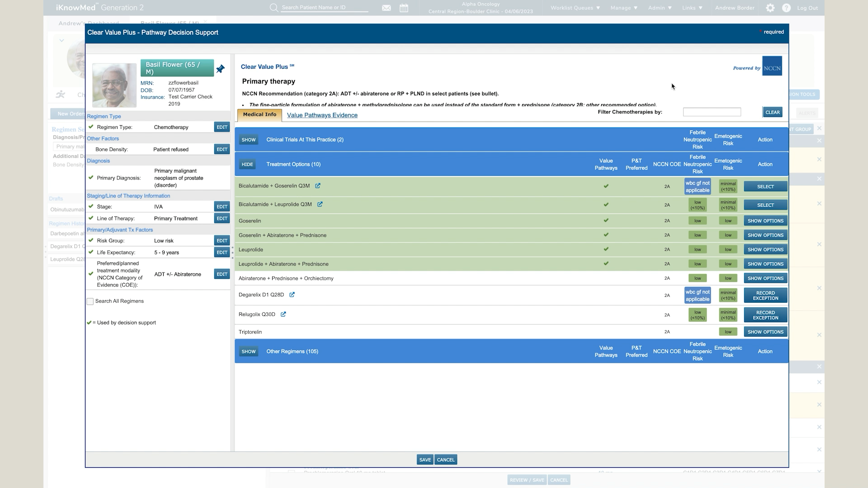Viewport: 868px width, 488px height.
Task: Hide the Treatment Options section
Action: tap(247, 164)
